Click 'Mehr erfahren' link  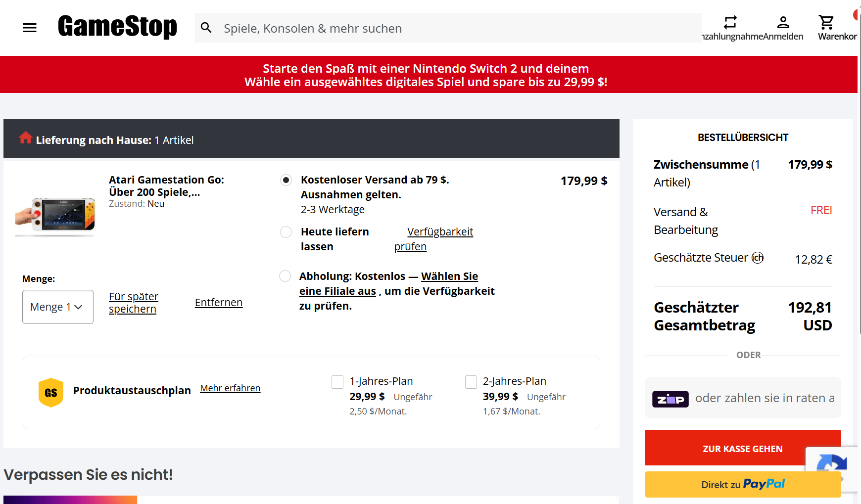pos(230,388)
